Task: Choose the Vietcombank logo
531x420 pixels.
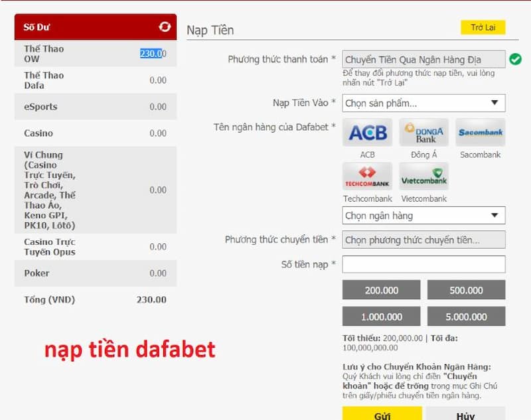Action: pos(423,177)
